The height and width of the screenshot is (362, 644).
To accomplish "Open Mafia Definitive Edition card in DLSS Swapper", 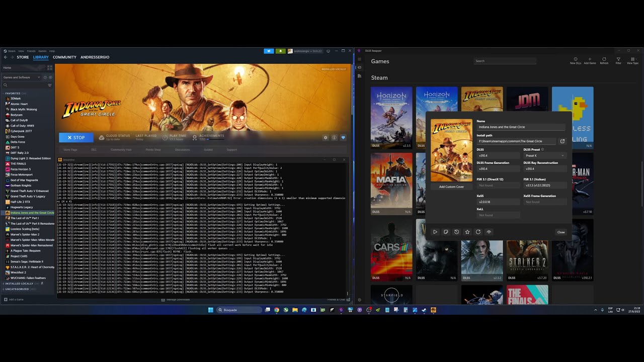I will (x=391, y=184).
